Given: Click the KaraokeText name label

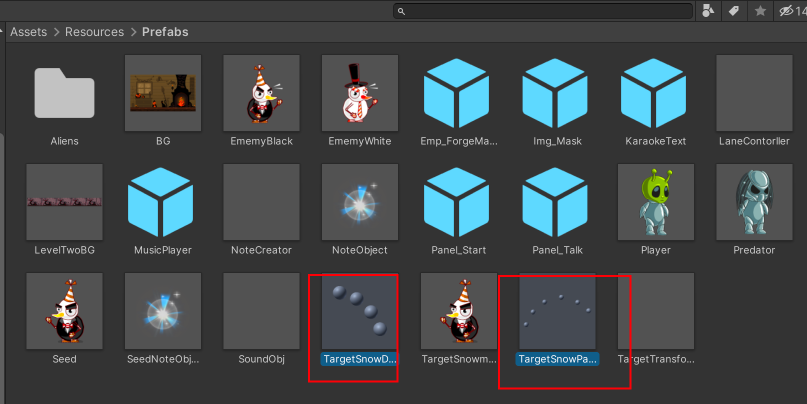Looking at the screenshot, I should [x=656, y=141].
